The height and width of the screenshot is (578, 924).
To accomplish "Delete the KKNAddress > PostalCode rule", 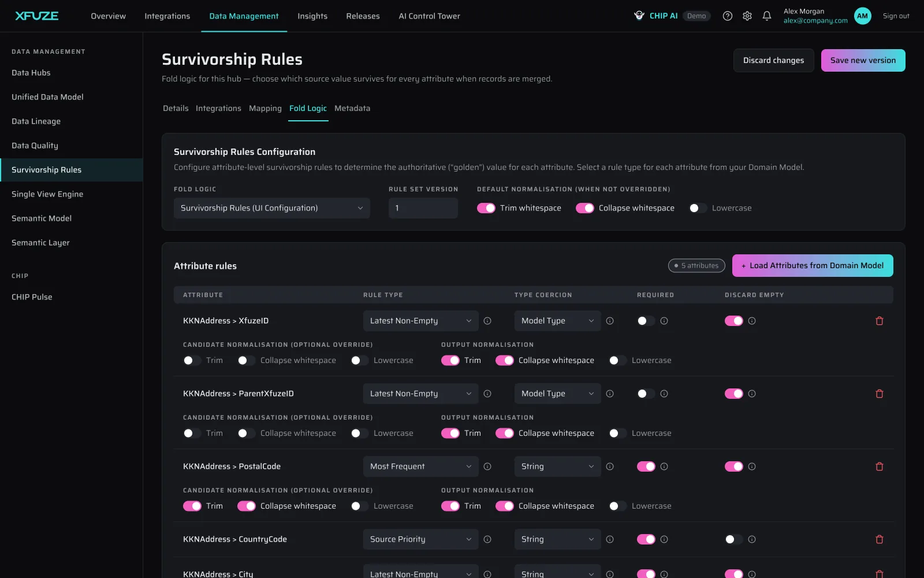I will tap(880, 466).
